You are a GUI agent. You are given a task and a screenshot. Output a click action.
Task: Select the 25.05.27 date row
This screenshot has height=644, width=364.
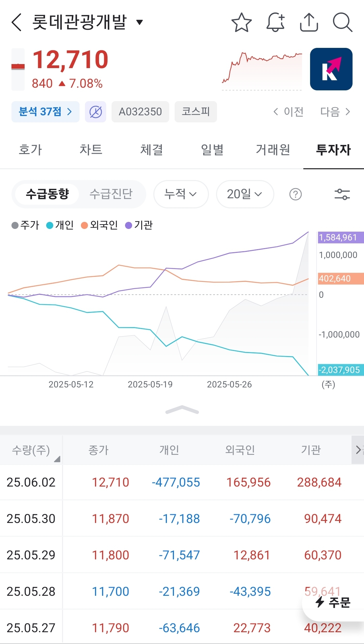(182, 628)
